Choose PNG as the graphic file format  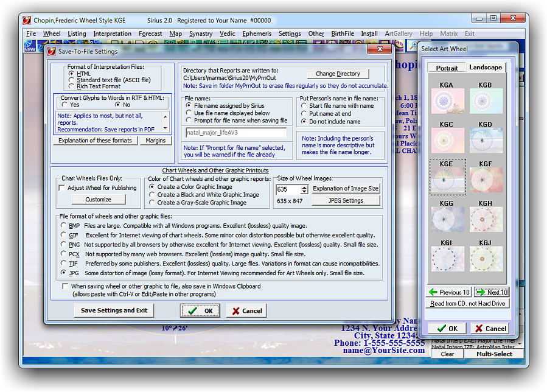click(x=64, y=245)
